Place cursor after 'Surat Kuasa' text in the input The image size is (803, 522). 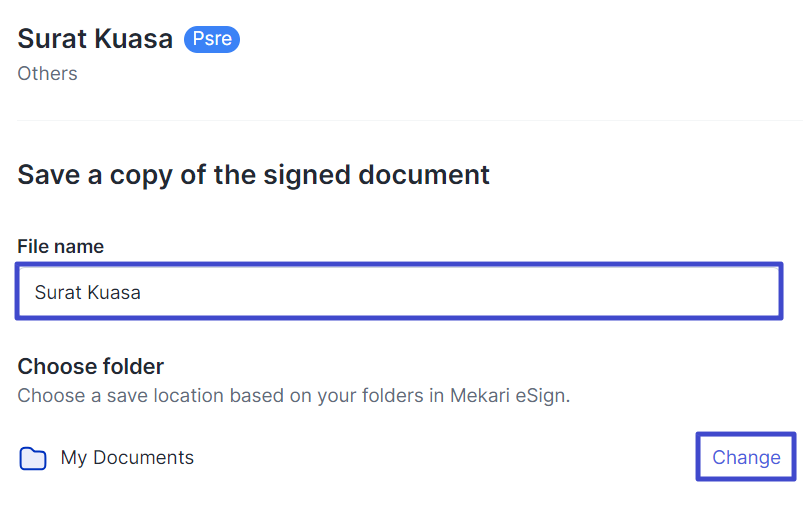pos(143,293)
